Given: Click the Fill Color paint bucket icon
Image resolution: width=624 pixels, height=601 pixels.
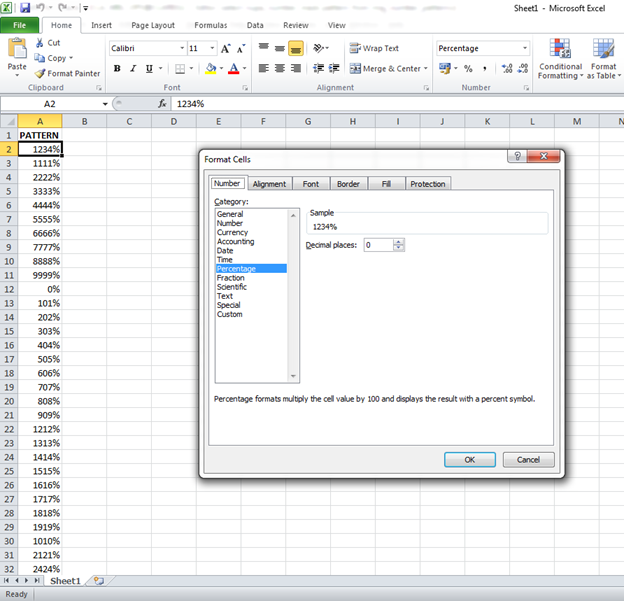Looking at the screenshot, I should [211, 68].
